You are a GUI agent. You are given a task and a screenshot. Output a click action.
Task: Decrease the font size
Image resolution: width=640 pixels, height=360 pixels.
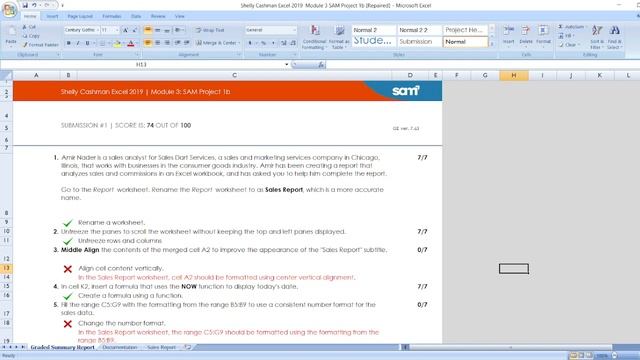point(134,30)
